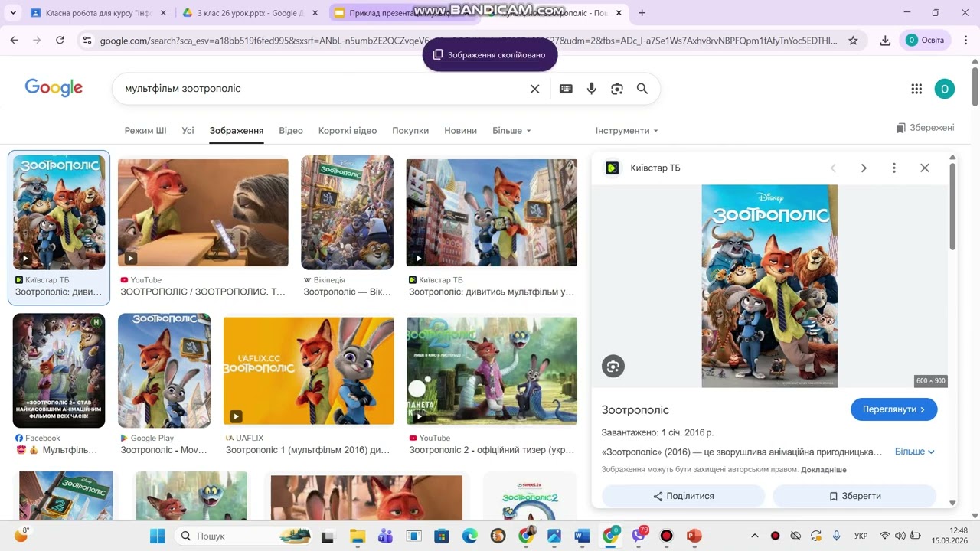Open the Windows Start menu

click(157, 536)
